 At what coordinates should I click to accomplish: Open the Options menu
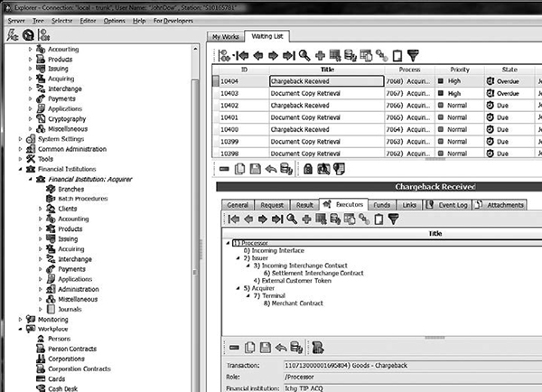[x=114, y=20]
